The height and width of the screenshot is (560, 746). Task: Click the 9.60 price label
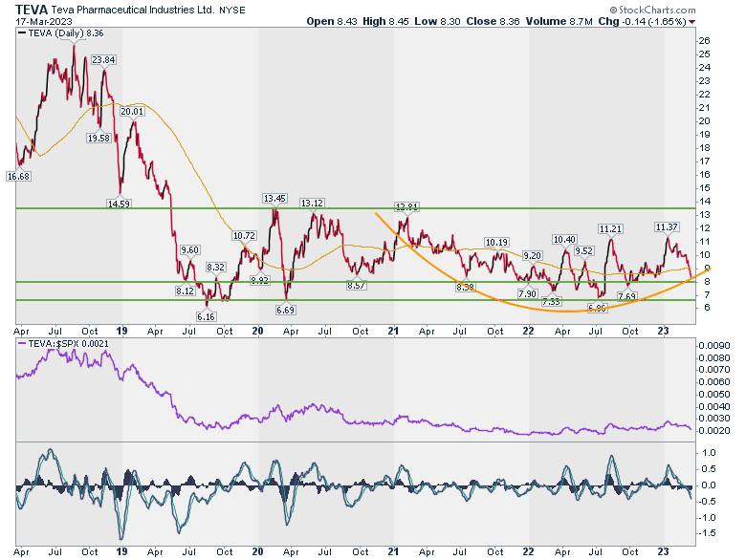[x=189, y=249]
